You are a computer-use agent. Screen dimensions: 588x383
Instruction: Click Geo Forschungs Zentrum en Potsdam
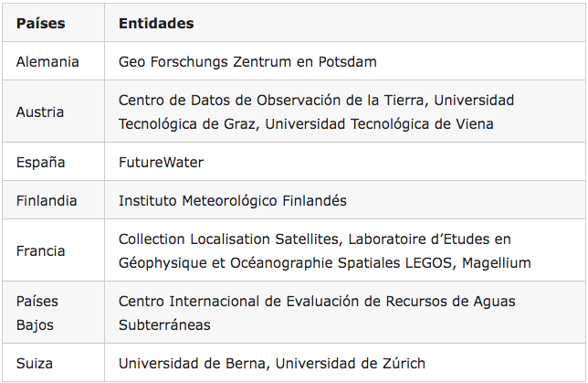pos(247,62)
